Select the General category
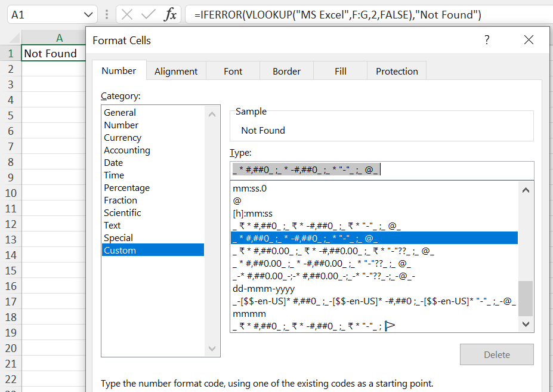553x392 pixels. [x=153, y=112]
